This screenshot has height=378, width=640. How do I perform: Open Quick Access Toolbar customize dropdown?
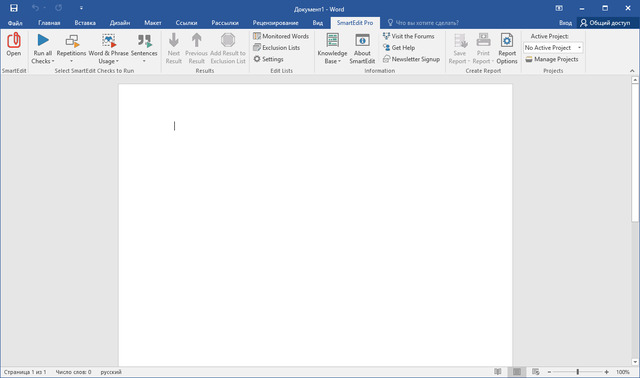coord(81,8)
